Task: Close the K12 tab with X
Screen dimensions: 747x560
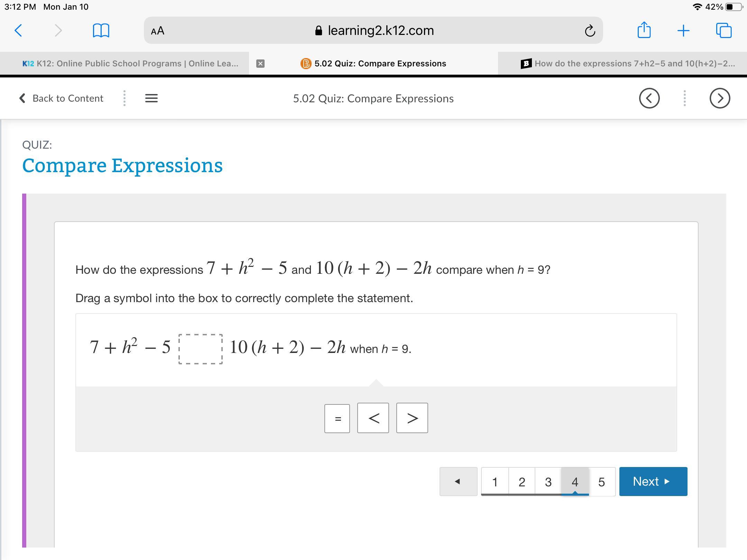Action: [260, 64]
